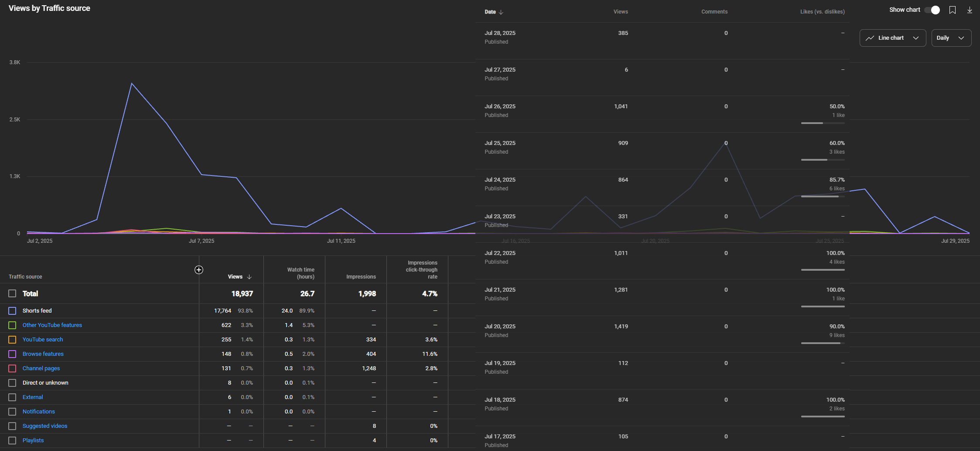Click the 3.8K y-axis label
Screen dimensions: 980x451
click(15, 62)
